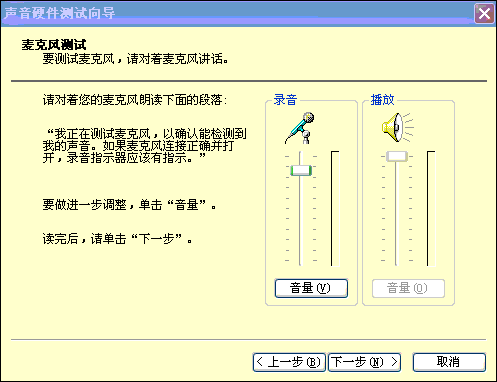Click the 播放 volume slider handle
Screen dimensions: 497x382
397,156
